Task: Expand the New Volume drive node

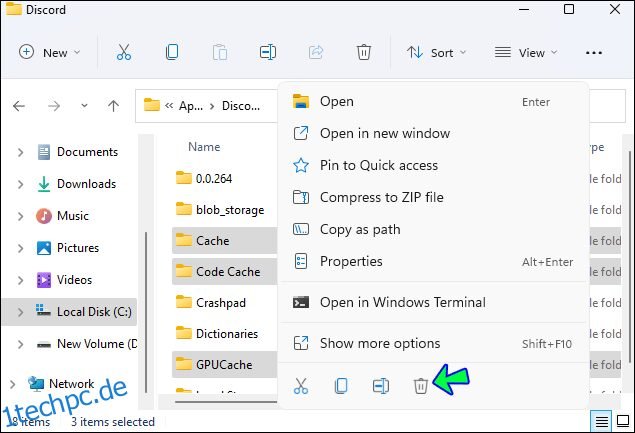Action: pos(21,344)
